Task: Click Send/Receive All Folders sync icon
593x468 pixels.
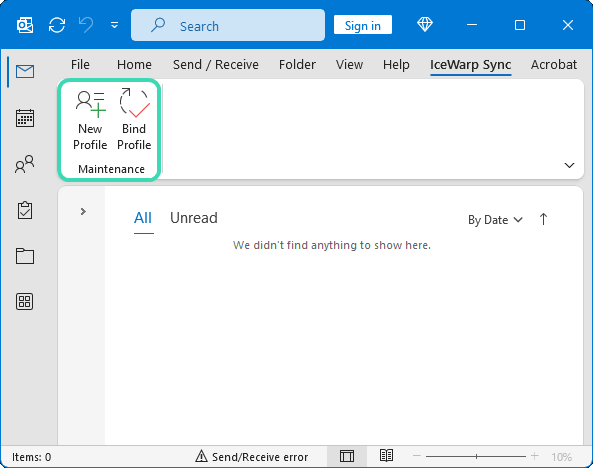Action: tap(57, 25)
